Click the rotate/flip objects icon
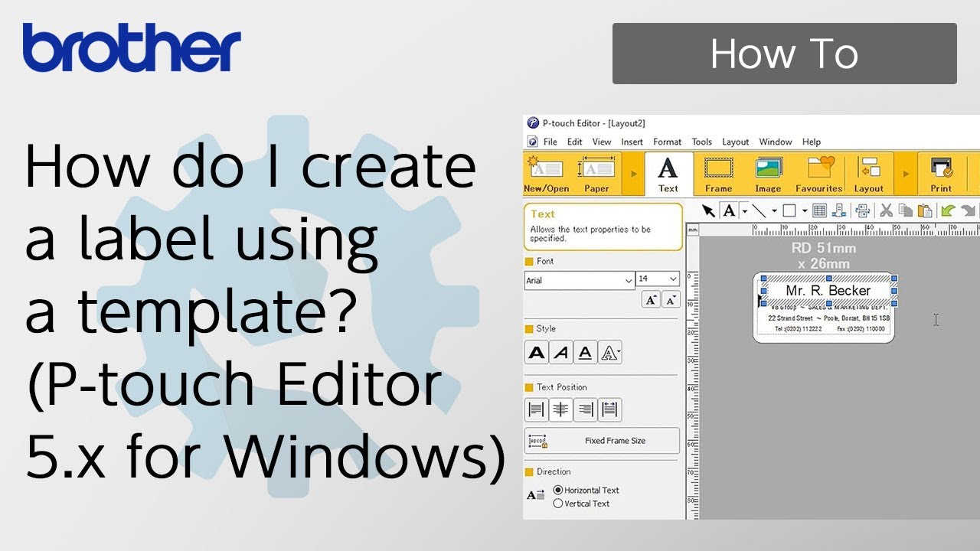Viewport: 980px width, 551px height. (x=863, y=210)
